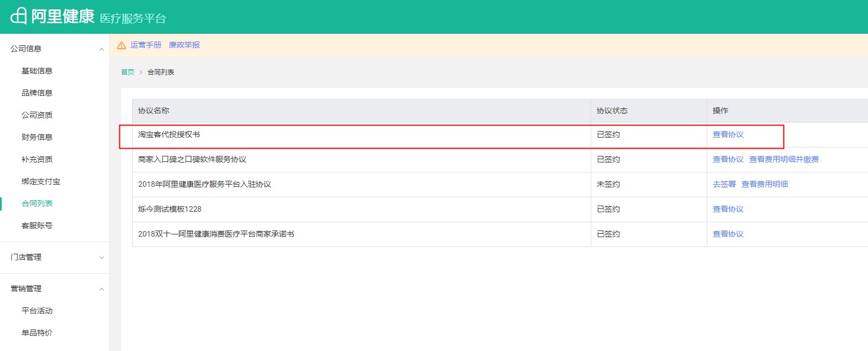This screenshot has width=868, height=351.
Task: Expand the 门店管理 sidebar section
Action: (x=102, y=258)
